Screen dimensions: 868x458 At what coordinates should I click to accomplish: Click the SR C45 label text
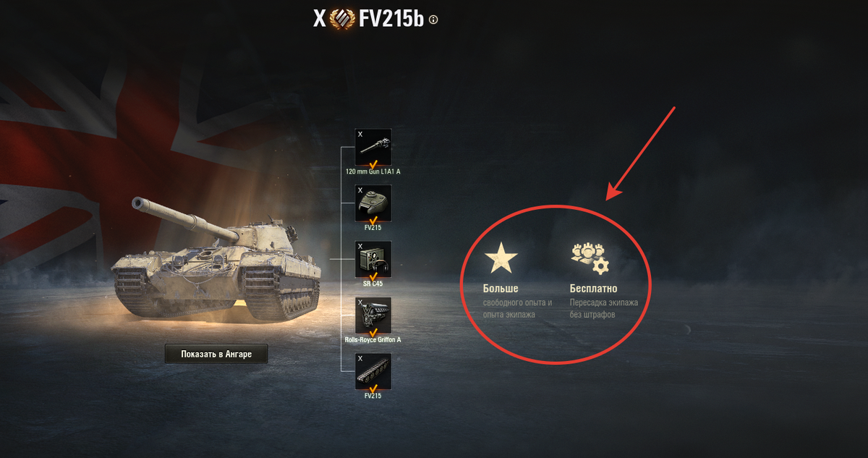[x=373, y=284]
